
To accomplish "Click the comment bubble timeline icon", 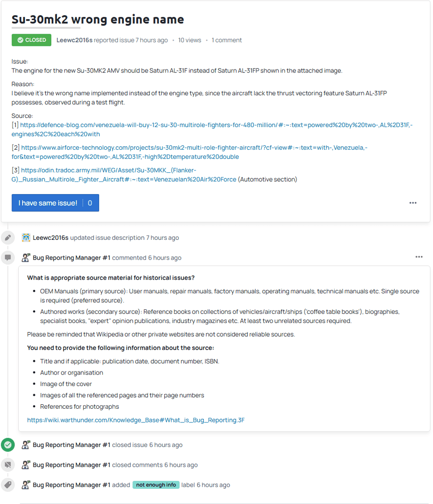I will tap(8, 258).
